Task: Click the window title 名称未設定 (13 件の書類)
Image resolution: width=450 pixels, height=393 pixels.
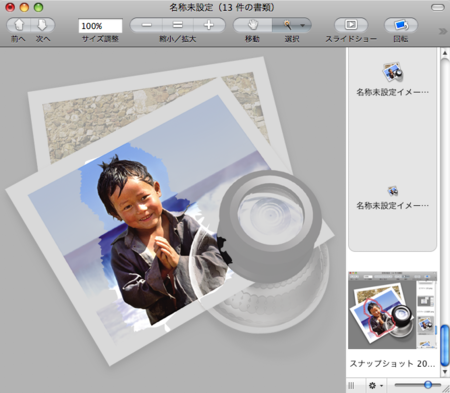Action: point(222,7)
